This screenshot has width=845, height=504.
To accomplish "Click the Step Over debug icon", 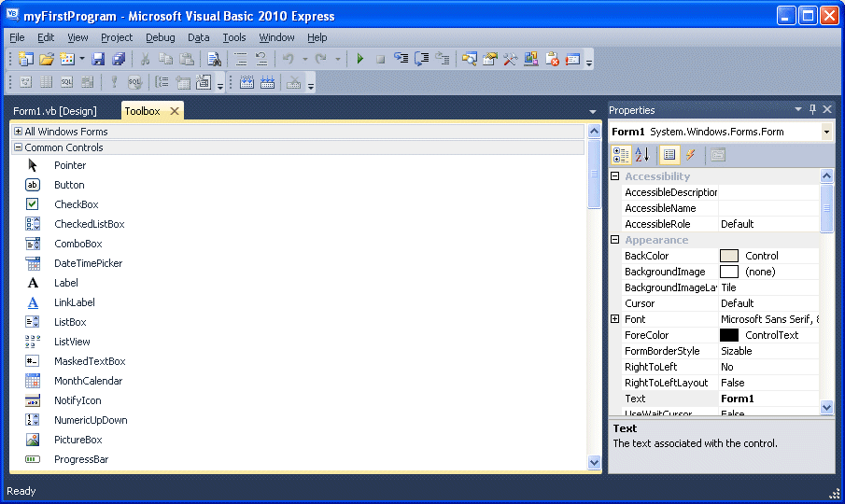I will click(x=422, y=59).
